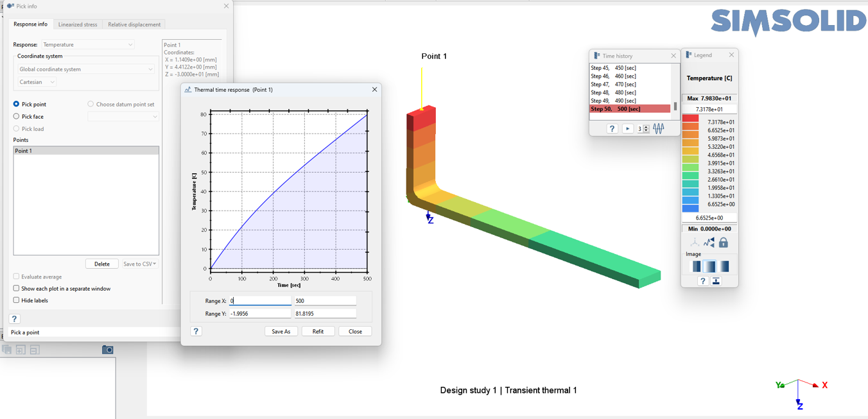Expand the Global coordinate system dropdown

[87, 69]
